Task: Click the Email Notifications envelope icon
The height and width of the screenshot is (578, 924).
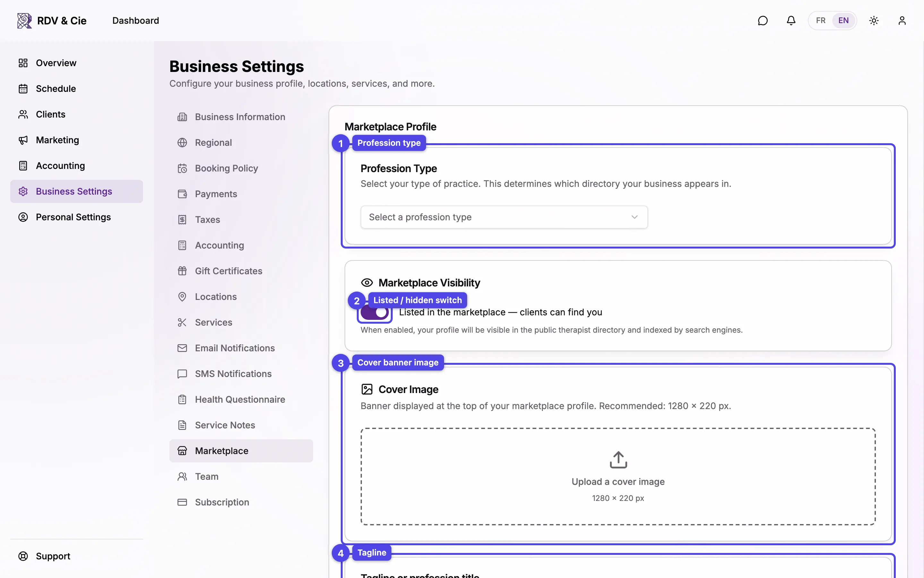Action: pos(182,348)
